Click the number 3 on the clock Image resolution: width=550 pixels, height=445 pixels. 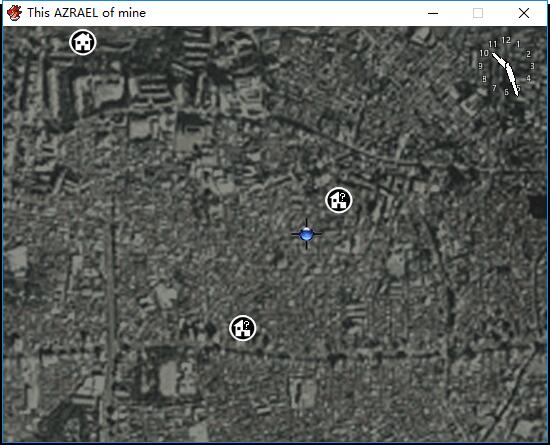[x=532, y=66]
